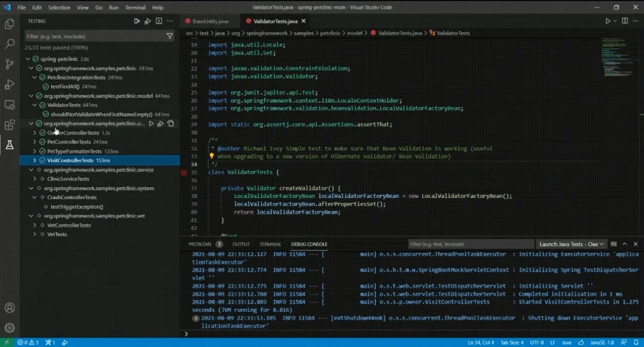Open the Launch Java Tests dropdown

click(570, 244)
